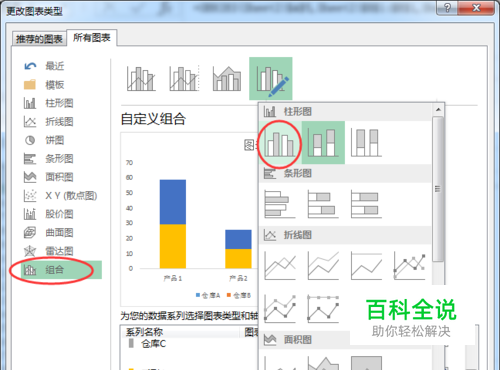Click the 产品2 axis label in preview

pos(238,278)
